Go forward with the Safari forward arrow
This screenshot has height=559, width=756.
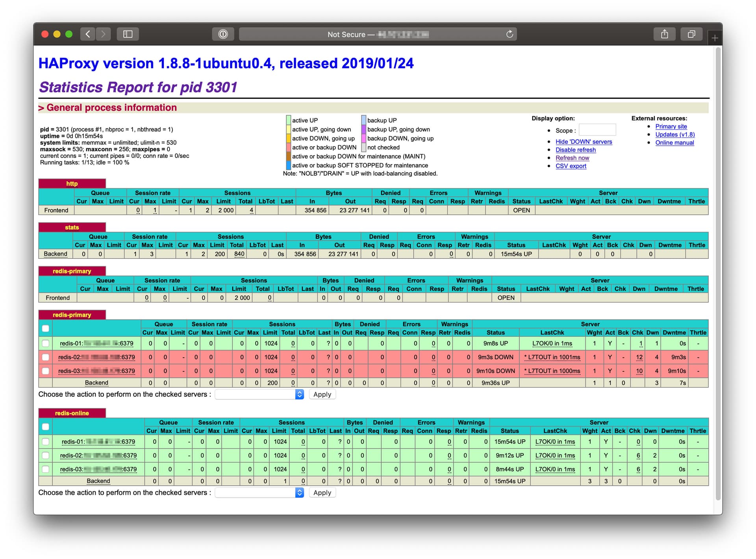103,34
